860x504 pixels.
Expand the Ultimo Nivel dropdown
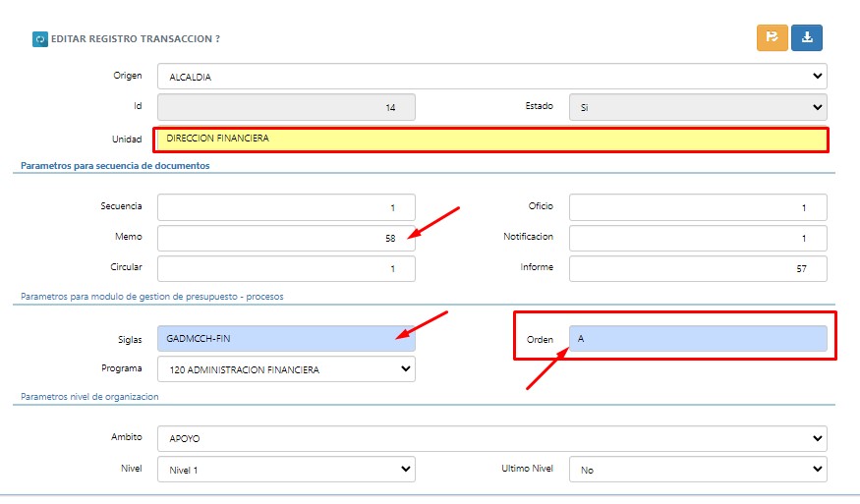(698, 470)
